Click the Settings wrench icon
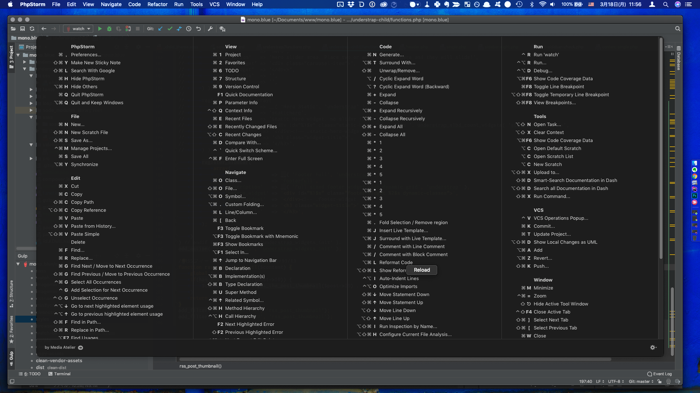700x393 pixels. click(x=210, y=29)
